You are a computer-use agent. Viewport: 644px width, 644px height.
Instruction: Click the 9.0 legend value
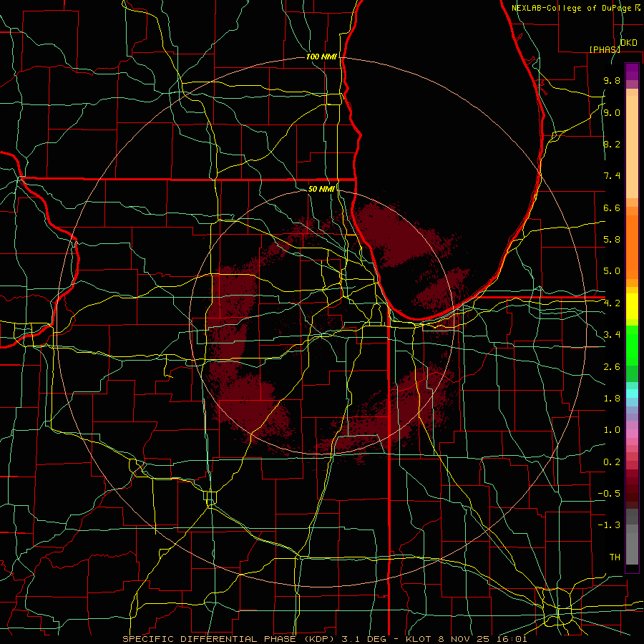pos(612,112)
